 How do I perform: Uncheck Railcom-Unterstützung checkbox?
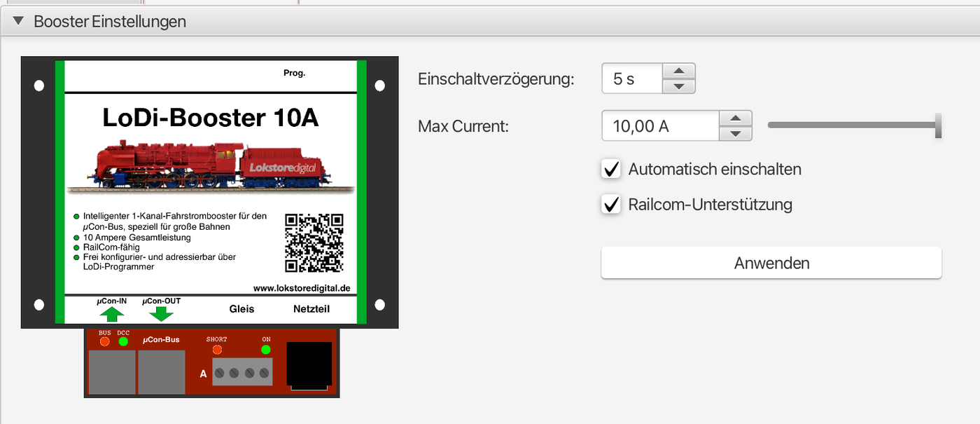[611, 205]
